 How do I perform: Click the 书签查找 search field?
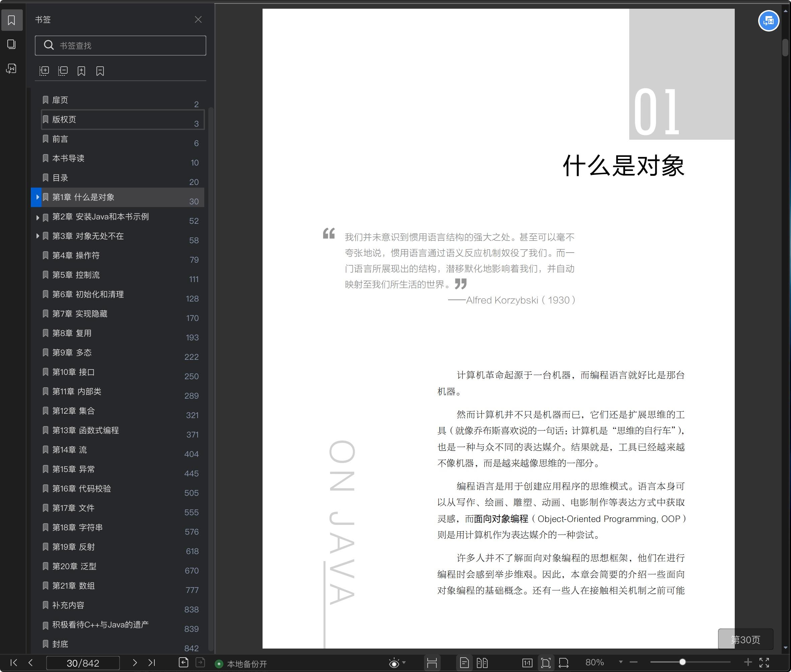coord(120,46)
